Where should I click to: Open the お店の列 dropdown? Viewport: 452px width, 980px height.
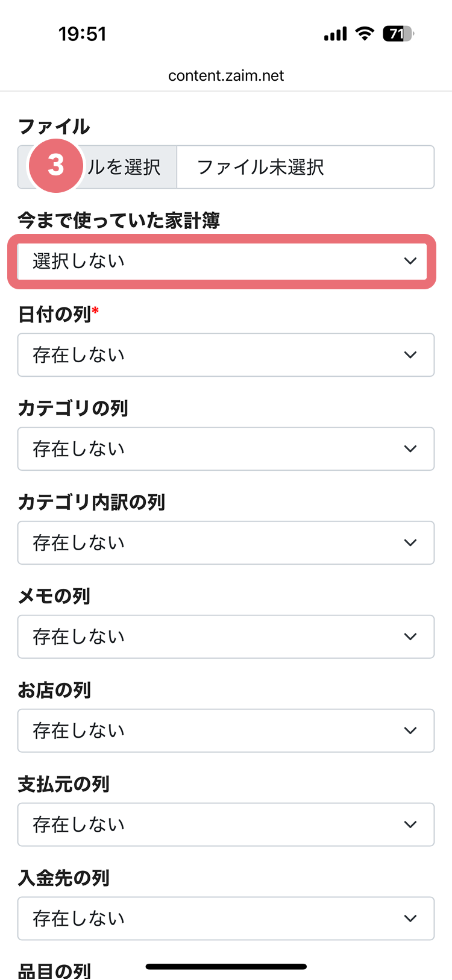click(x=226, y=730)
